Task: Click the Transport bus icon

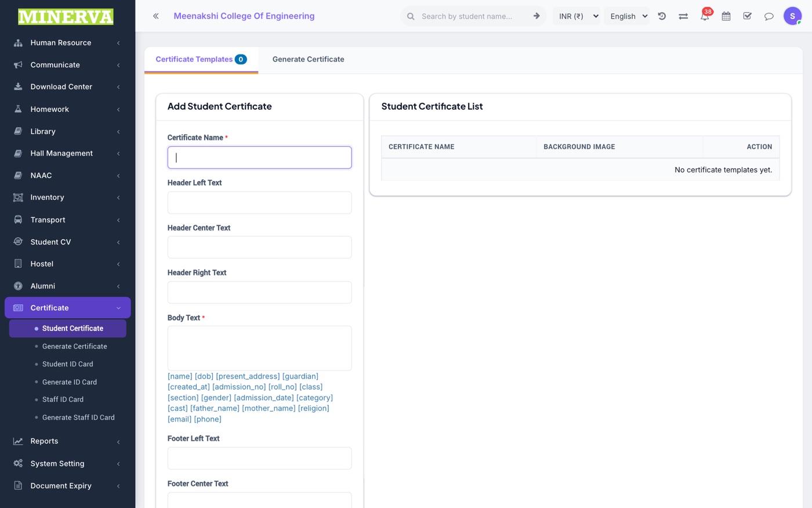Action: pyautogui.click(x=18, y=220)
